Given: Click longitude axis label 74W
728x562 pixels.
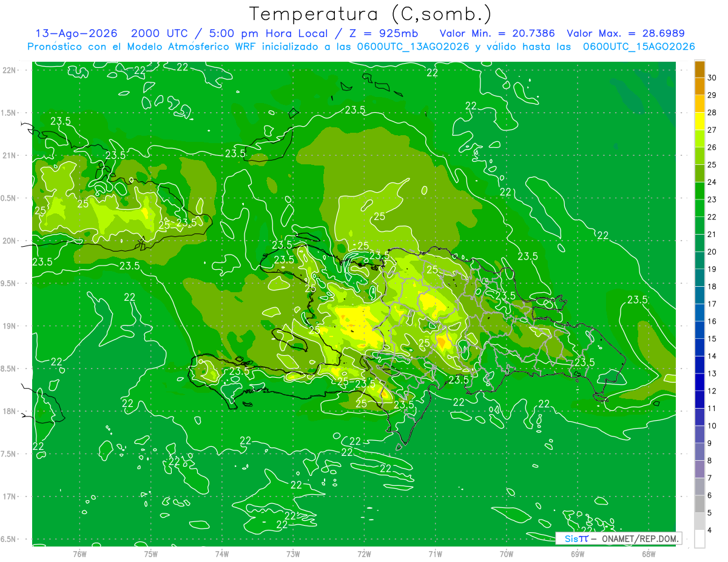Looking at the screenshot, I should click(222, 554).
